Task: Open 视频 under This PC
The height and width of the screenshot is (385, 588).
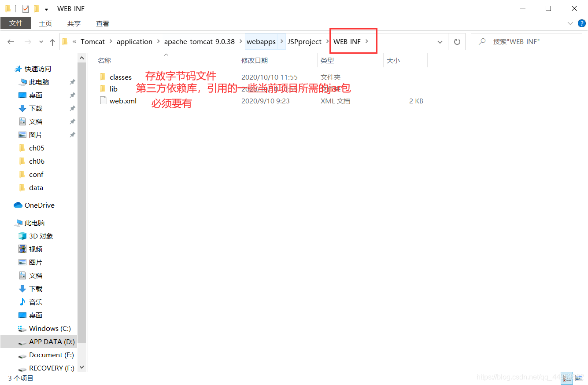Action: (x=36, y=249)
